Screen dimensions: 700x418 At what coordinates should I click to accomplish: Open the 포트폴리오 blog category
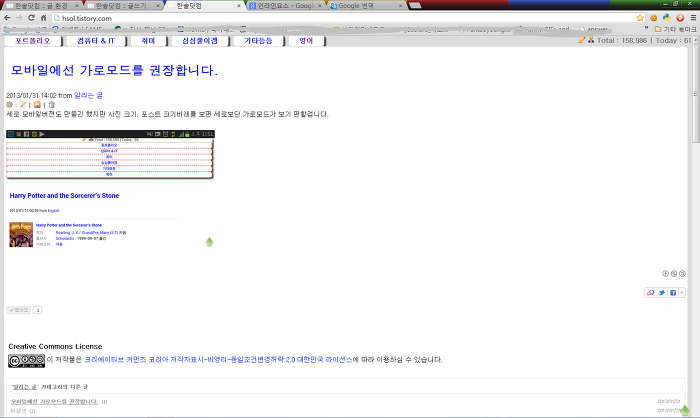(x=33, y=41)
